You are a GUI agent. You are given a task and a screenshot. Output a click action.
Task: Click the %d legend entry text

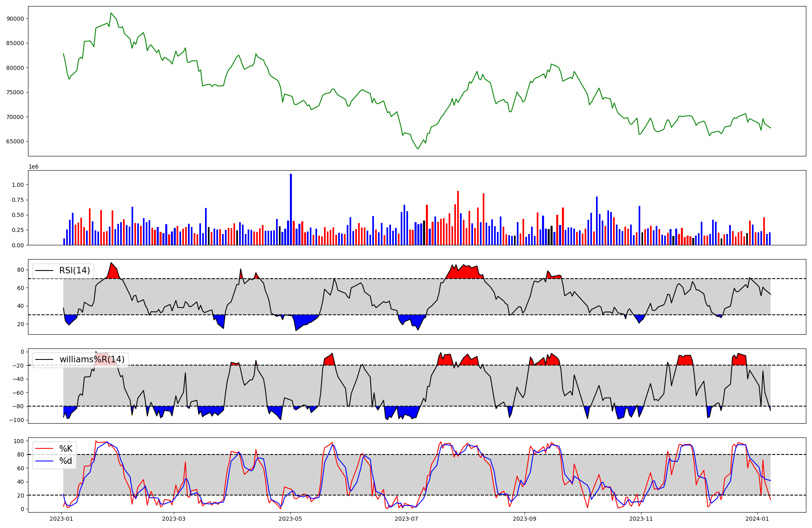[66, 461]
